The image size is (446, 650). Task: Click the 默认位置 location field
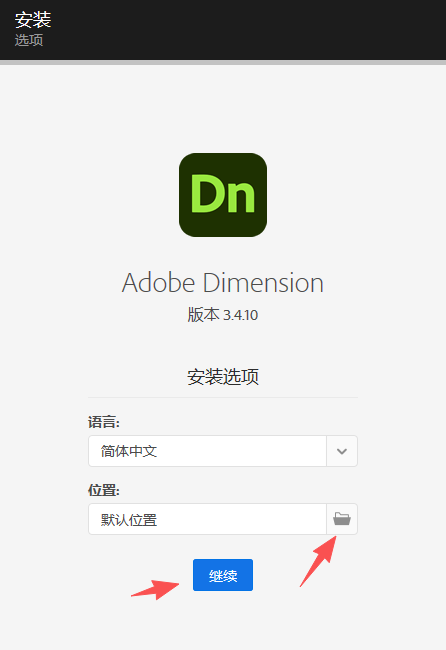[208, 519]
